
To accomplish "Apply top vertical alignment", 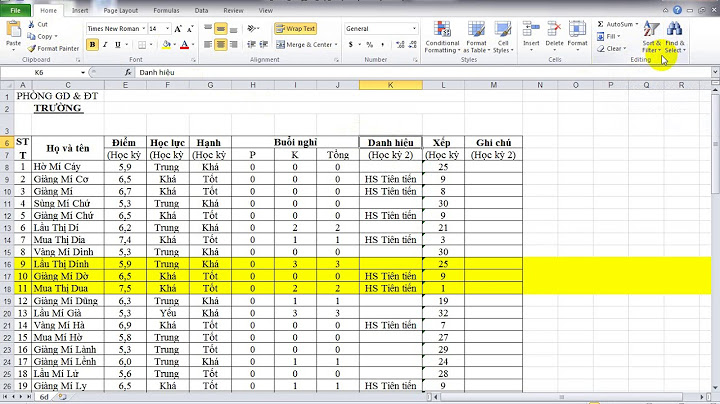I will [208, 28].
